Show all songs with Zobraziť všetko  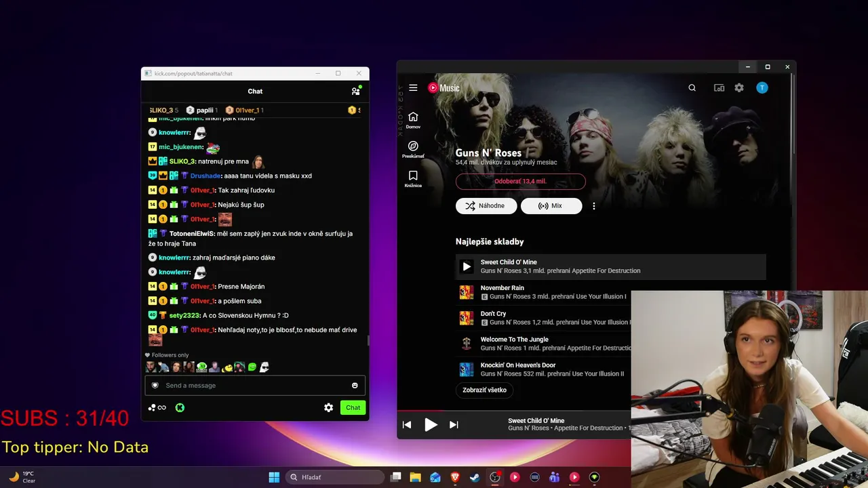pyautogui.click(x=485, y=390)
